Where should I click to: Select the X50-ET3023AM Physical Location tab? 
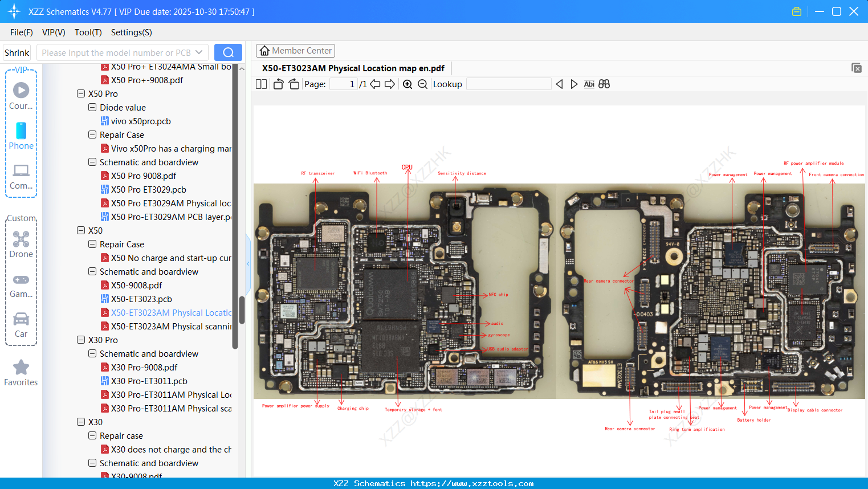[353, 68]
